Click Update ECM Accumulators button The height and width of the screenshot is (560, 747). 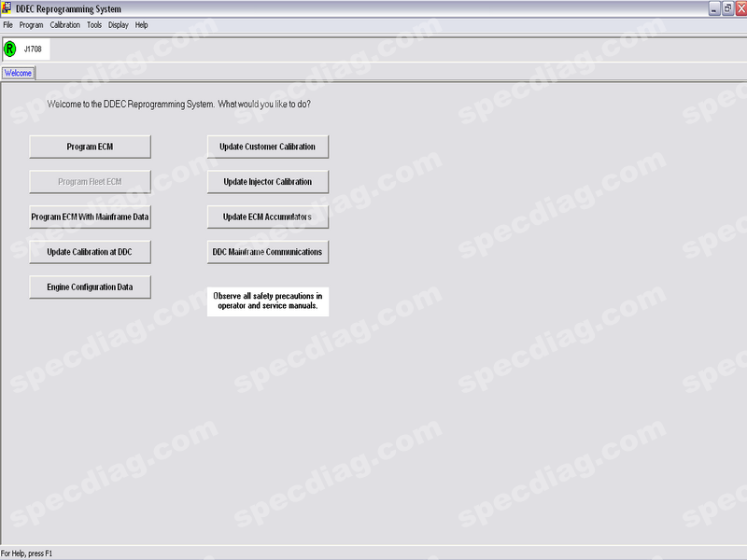pos(268,217)
